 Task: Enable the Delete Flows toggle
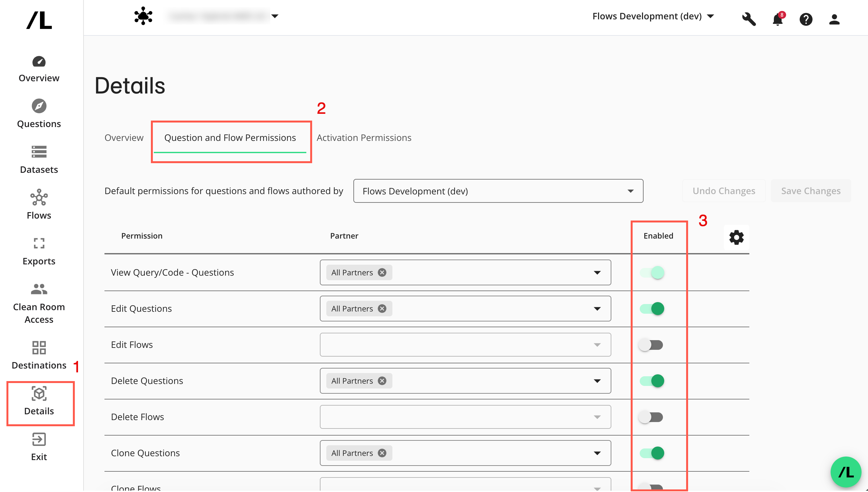(651, 417)
